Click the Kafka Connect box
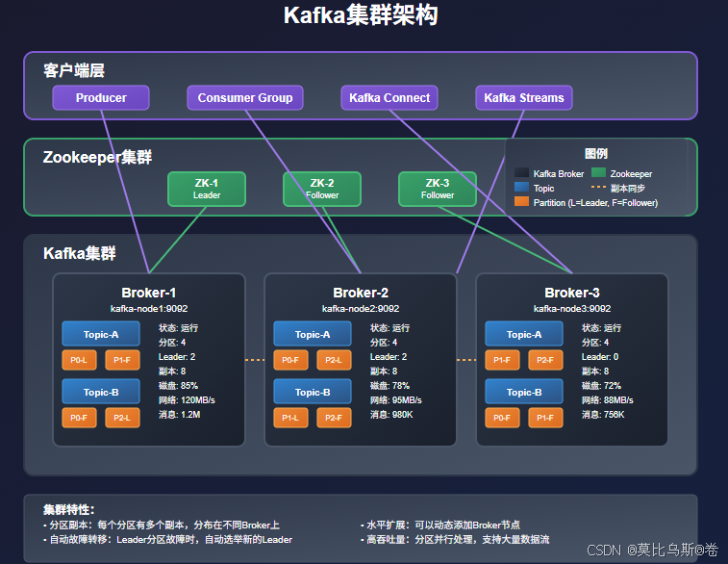 coord(389,97)
